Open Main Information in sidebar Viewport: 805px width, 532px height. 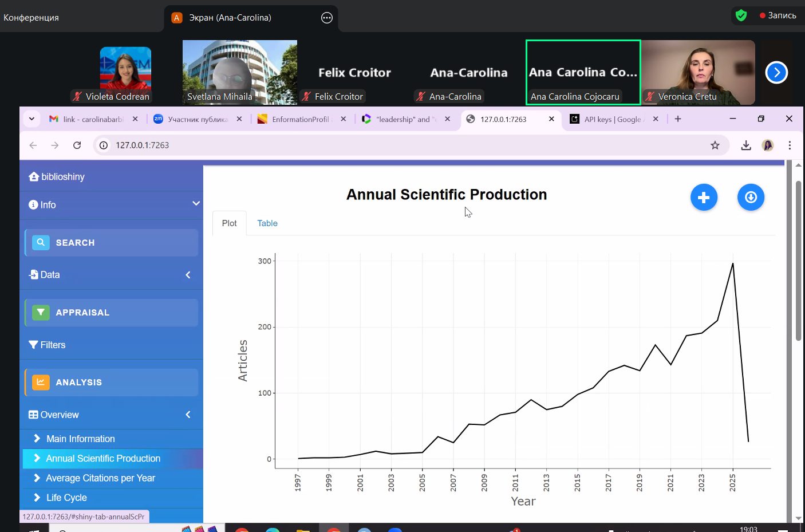click(80, 439)
